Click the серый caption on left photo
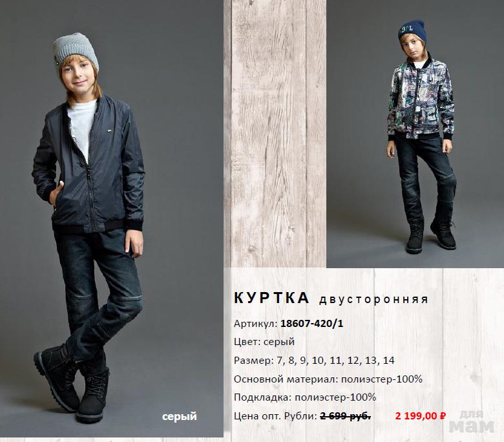The height and width of the screenshot is (442, 504). pyautogui.click(x=180, y=417)
